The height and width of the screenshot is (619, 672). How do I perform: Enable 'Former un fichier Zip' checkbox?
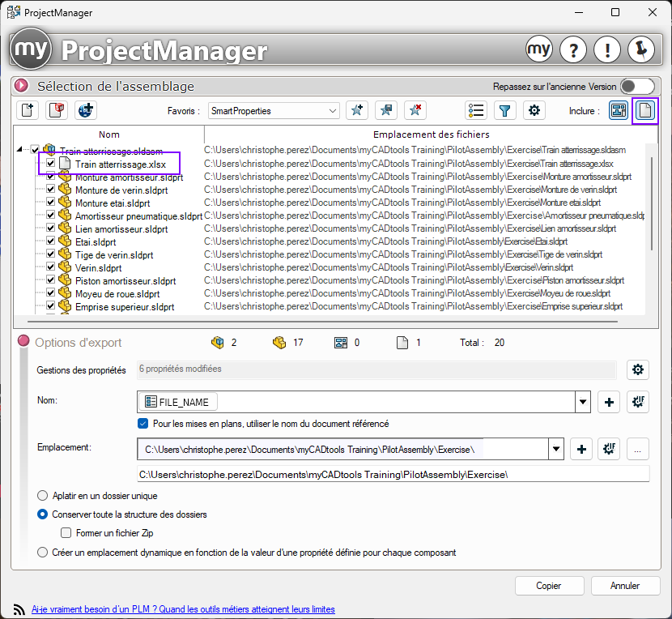[x=66, y=533]
